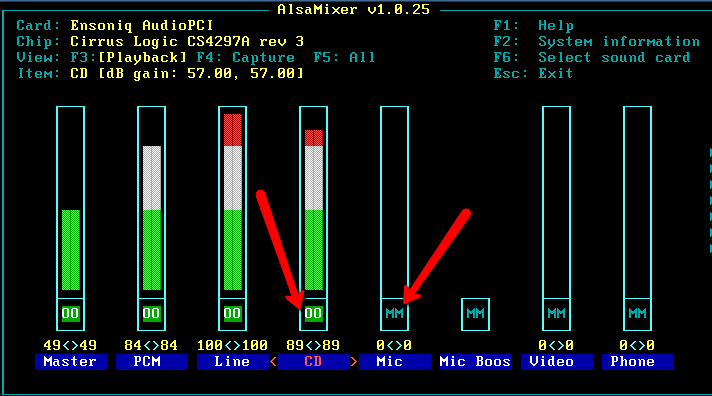This screenshot has height=396, width=712.
Task: Toggle the Master channel mute indicator
Action: 70,313
